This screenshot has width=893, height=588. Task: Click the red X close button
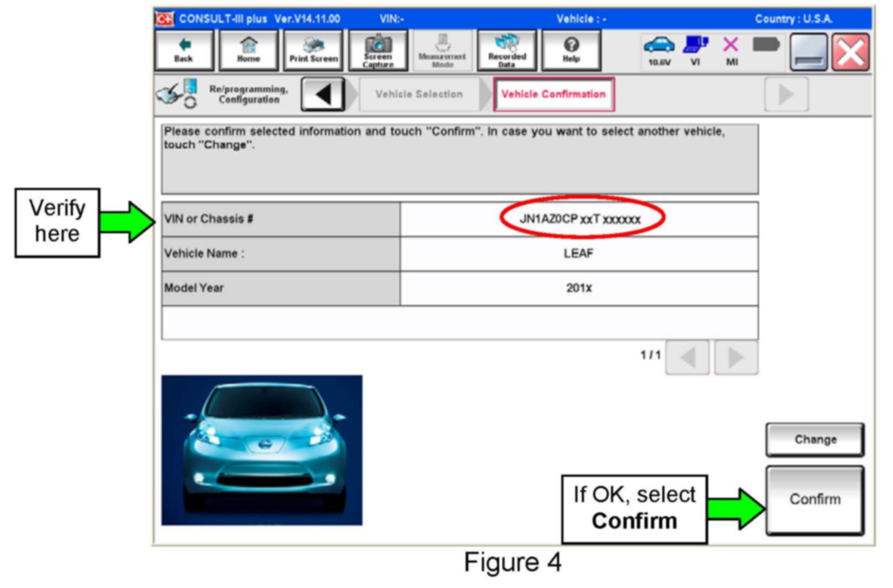(850, 52)
